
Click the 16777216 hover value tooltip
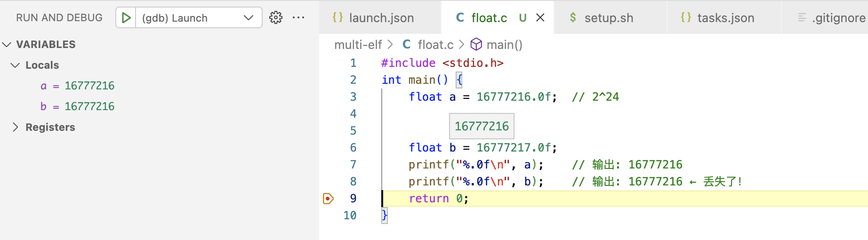coord(482,126)
